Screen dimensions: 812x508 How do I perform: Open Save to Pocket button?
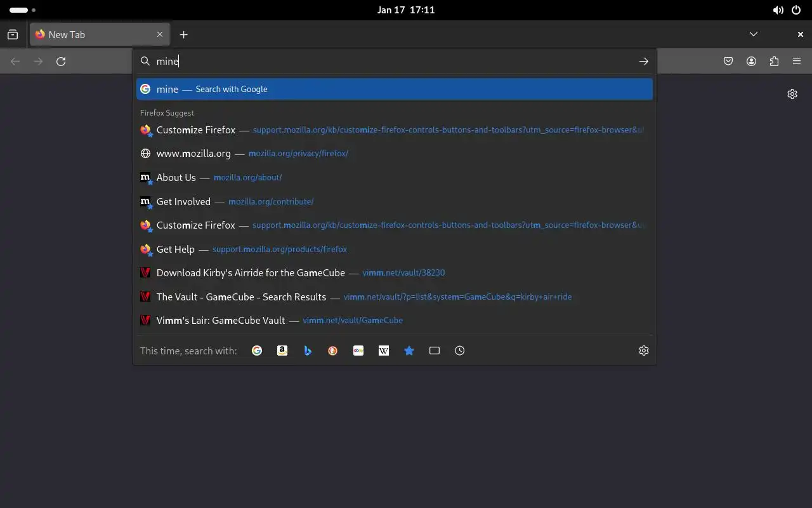(728, 62)
